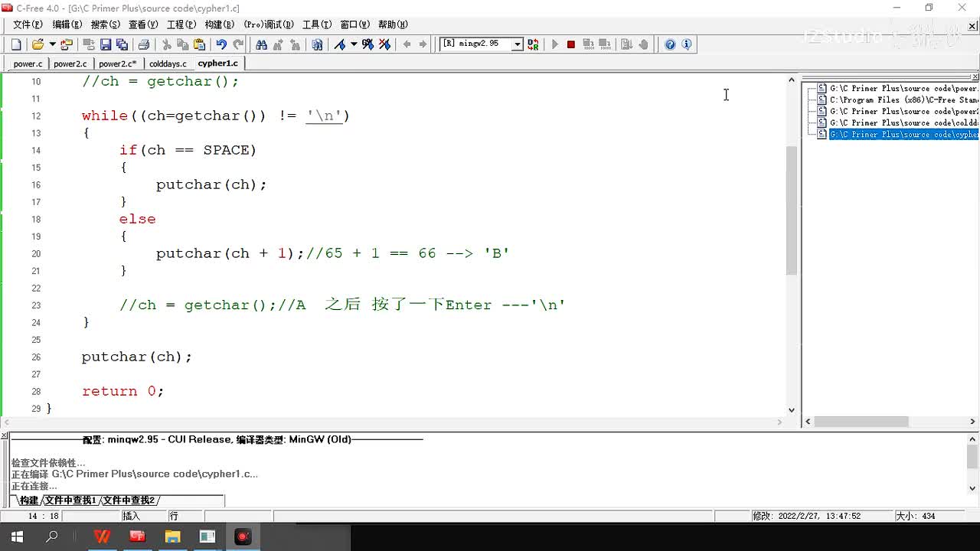This screenshot has width=980, height=551.
Task: Open the (Pro)调试(D) menu
Action: (x=269, y=24)
